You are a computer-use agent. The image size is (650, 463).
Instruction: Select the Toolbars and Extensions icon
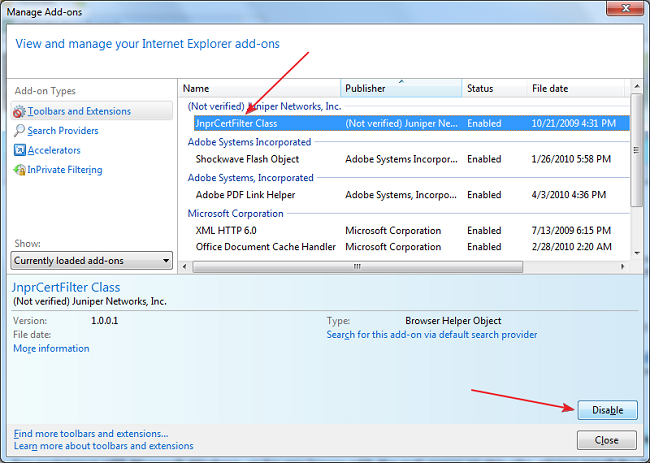[x=19, y=112]
